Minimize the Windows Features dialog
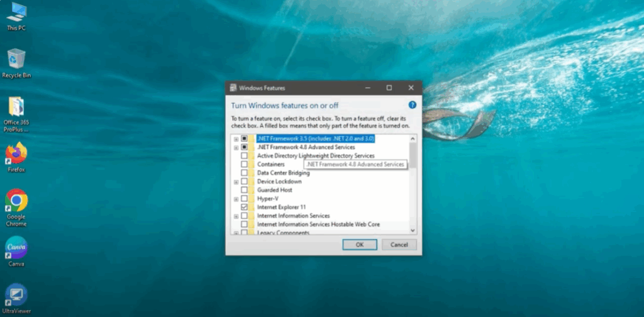The width and height of the screenshot is (644, 317). [367, 88]
